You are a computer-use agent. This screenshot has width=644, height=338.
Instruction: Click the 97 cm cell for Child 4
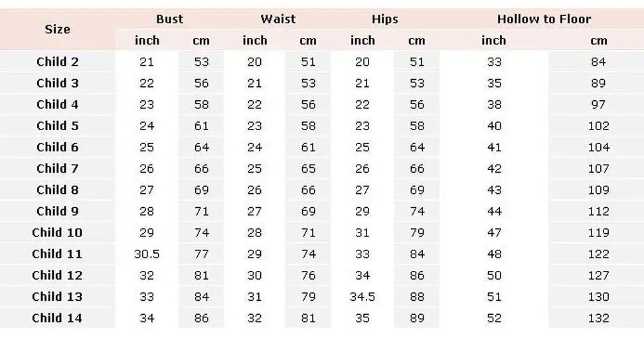598,105
